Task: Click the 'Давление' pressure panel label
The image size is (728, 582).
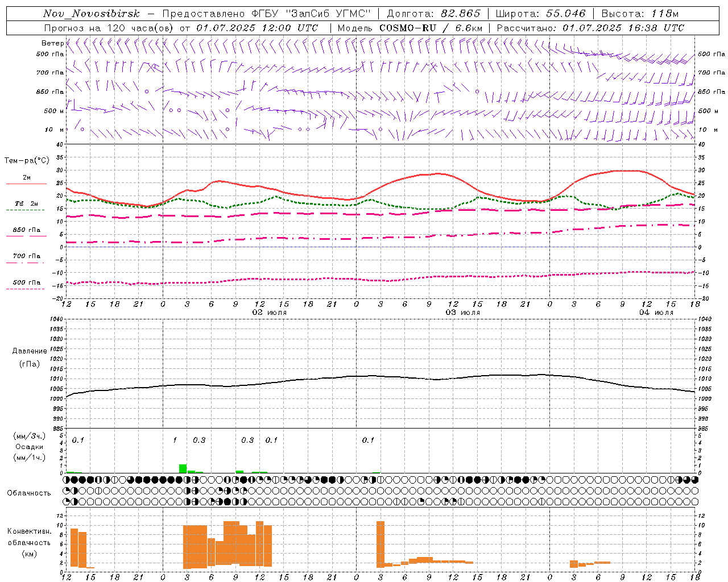Action: (x=29, y=351)
